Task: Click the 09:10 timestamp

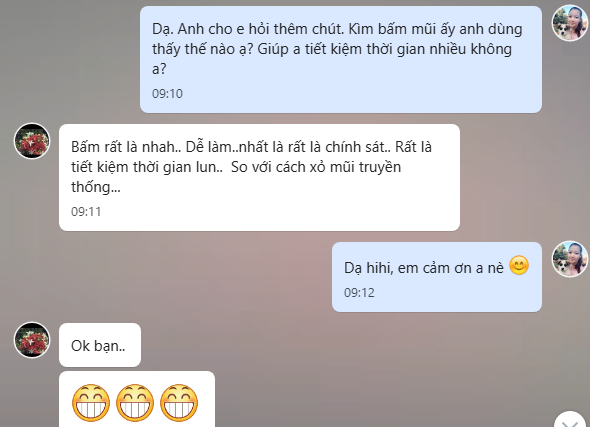Action: pos(167,94)
